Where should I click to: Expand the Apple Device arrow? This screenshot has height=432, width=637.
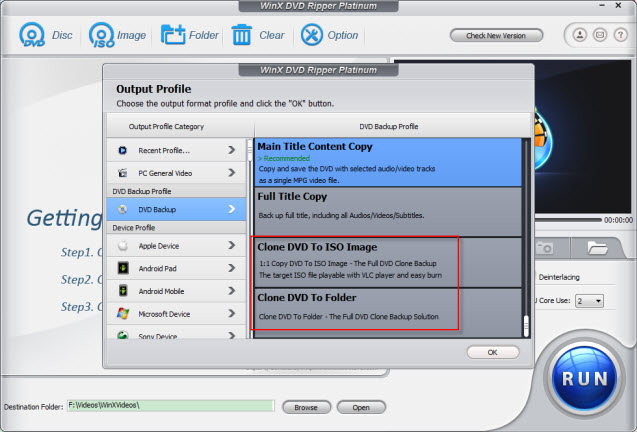[232, 245]
